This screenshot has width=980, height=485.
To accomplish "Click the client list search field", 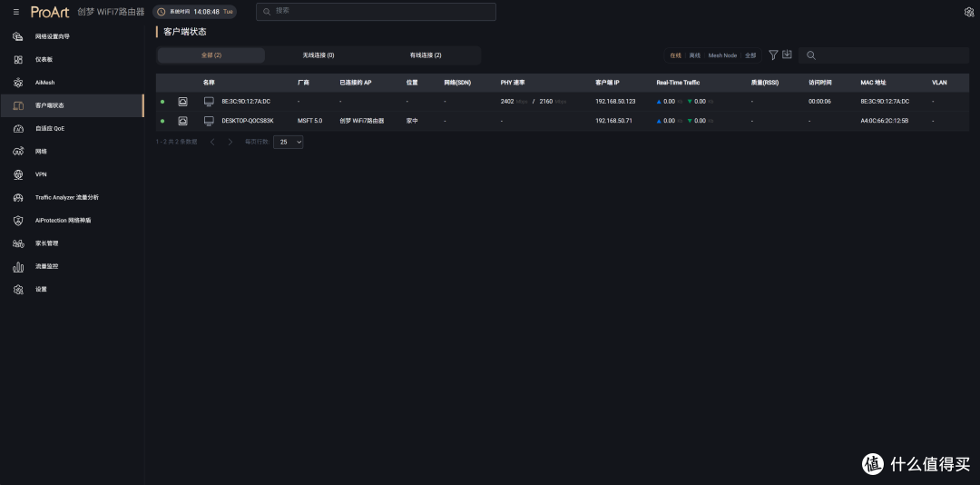I will (x=884, y=55).
